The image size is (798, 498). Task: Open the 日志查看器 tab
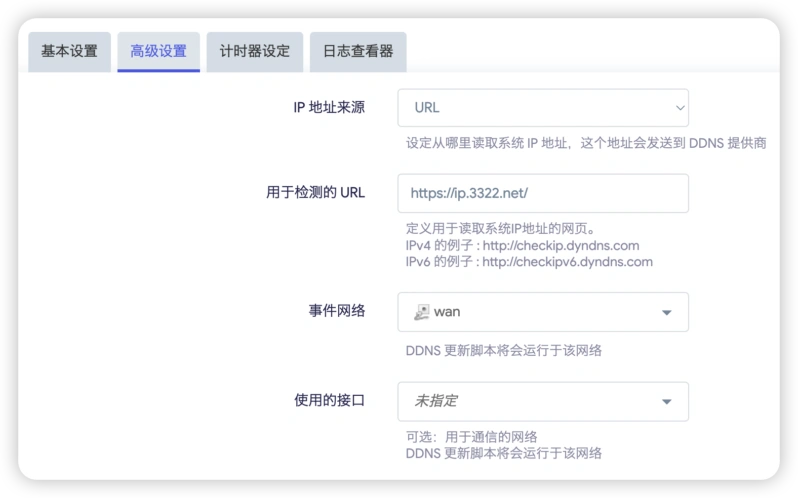358,51
